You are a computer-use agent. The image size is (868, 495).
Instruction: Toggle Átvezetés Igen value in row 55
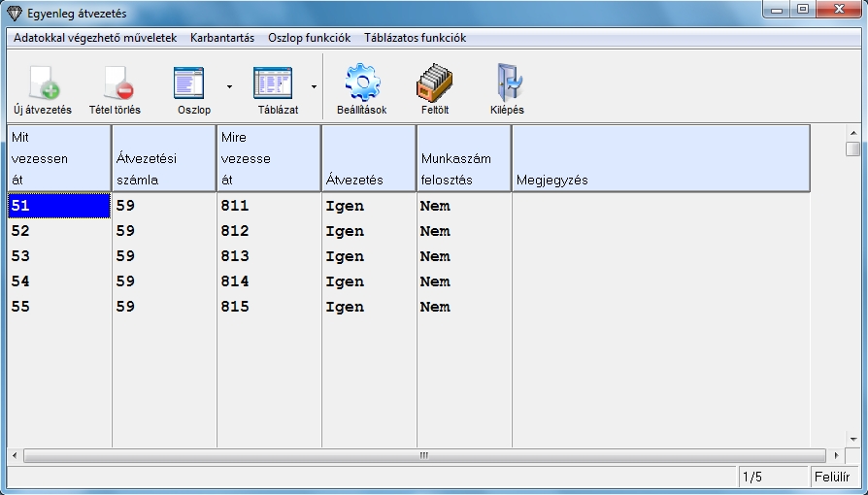pos(345,307)
